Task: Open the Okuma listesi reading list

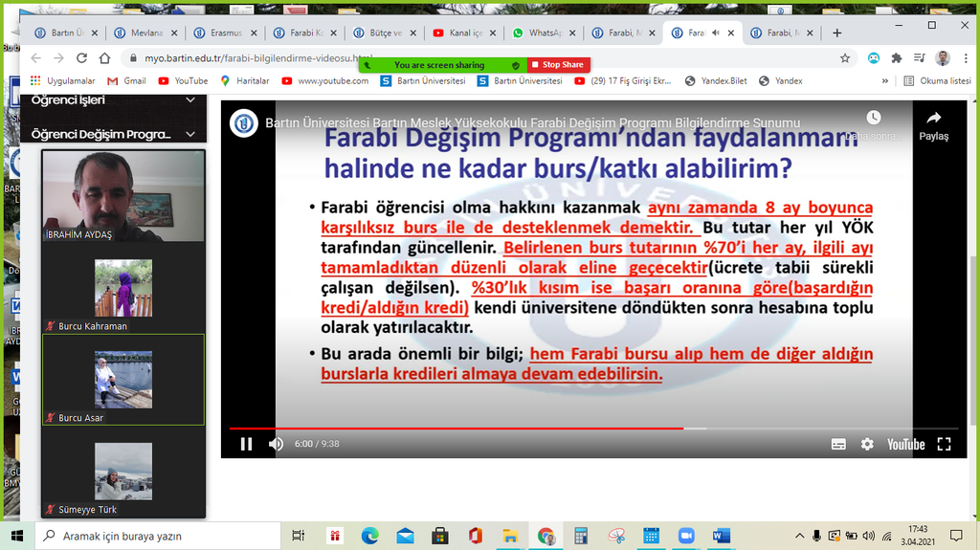Action: pos(938,80)
